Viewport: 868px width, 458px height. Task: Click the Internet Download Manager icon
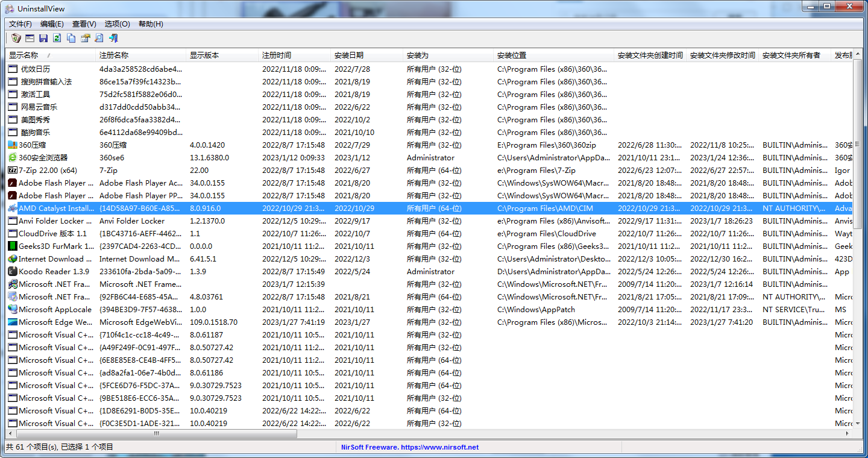13,259
